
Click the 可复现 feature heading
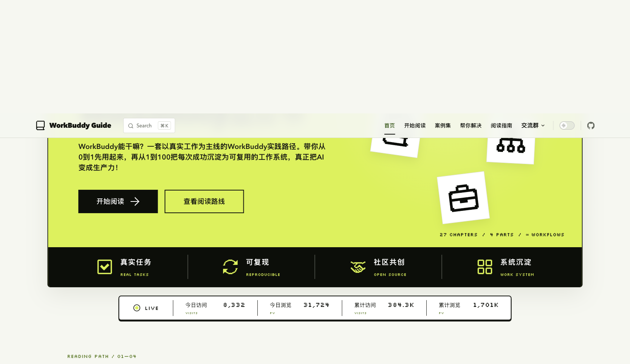pyautogui.click(x=257, y=262)
